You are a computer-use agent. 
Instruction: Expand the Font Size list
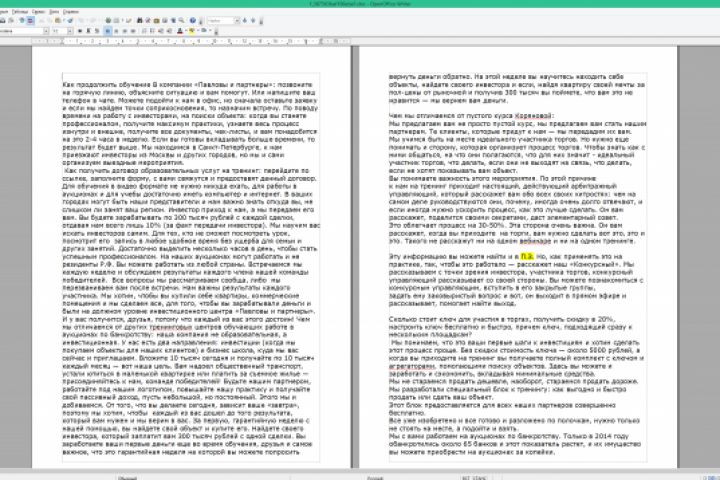tap(70, 31)
